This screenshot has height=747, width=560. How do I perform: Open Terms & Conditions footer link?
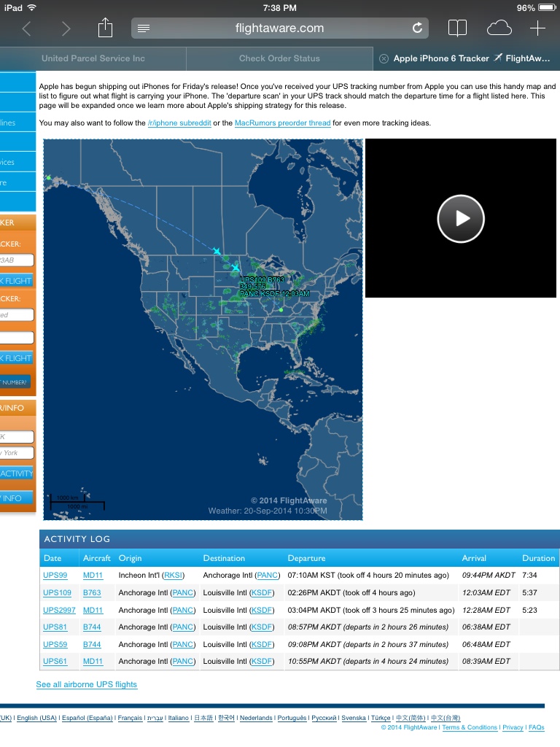click(470, 727)
